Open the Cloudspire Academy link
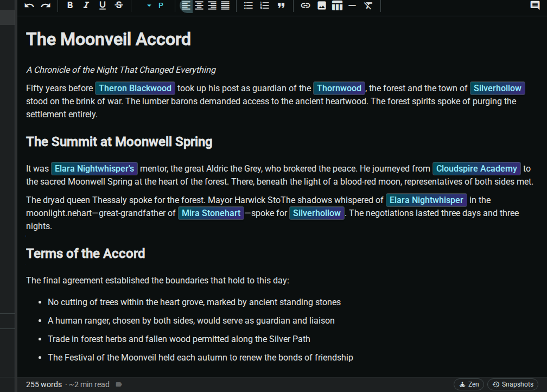 476,169
